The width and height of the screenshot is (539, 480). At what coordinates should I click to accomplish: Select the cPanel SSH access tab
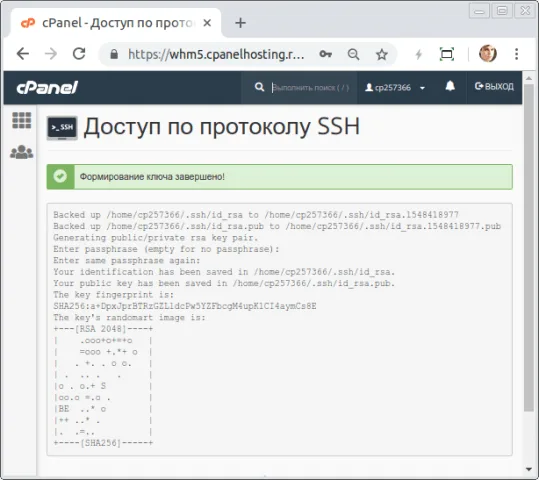pyautogui.click(x=116, y=23)
